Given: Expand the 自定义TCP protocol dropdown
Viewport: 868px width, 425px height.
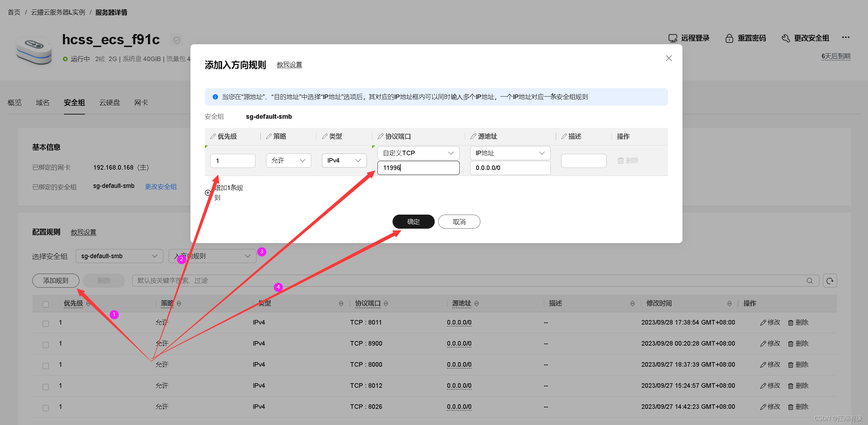Looking at the screenshot, I should [x=418, y=153].
